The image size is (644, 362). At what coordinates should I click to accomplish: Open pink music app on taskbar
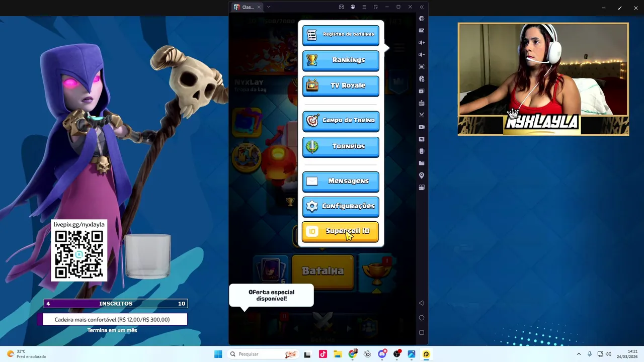click(323, 354)
